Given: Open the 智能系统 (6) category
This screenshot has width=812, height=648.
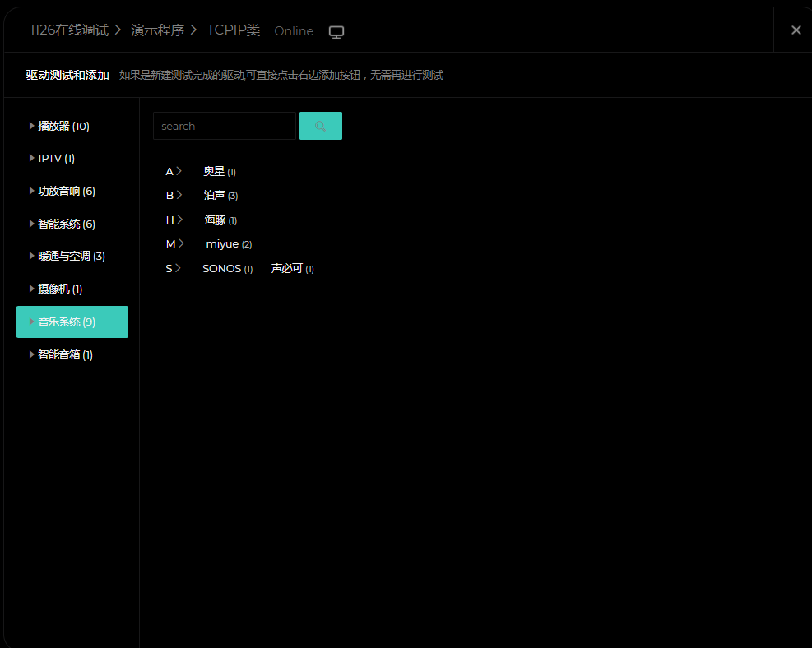Looking at the screenshot, I should click(x=66, y=224).
